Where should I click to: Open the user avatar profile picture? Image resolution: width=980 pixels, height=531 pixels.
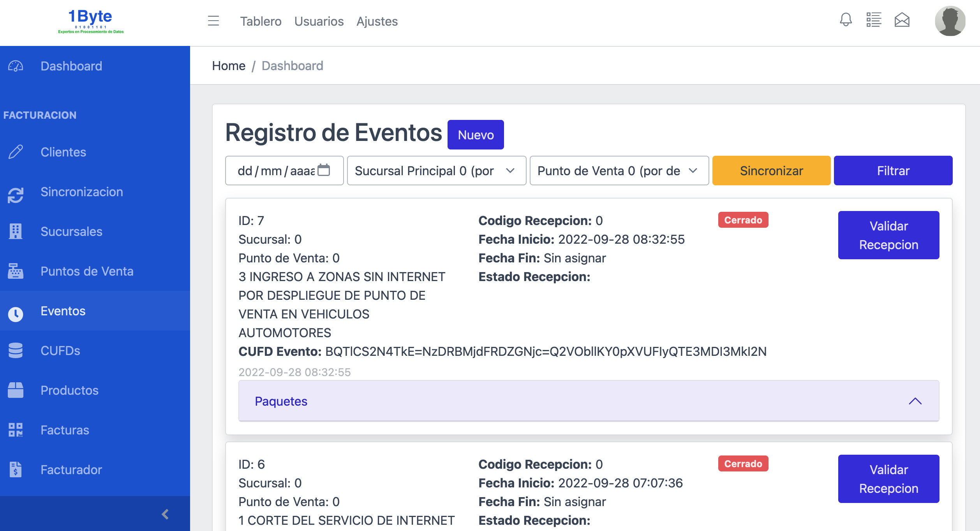pyautogui.click(x=950, y=21)
